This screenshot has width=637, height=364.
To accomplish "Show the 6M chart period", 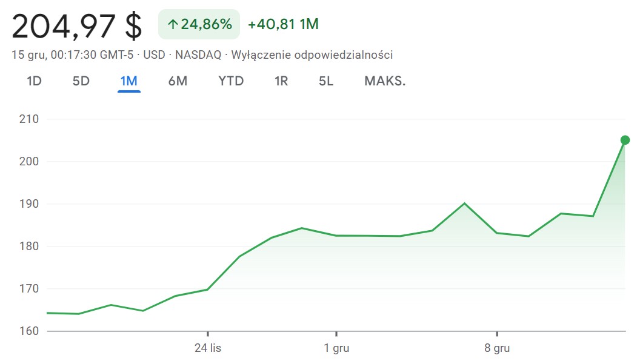I will pyautogui.click(x=178, y=81).
